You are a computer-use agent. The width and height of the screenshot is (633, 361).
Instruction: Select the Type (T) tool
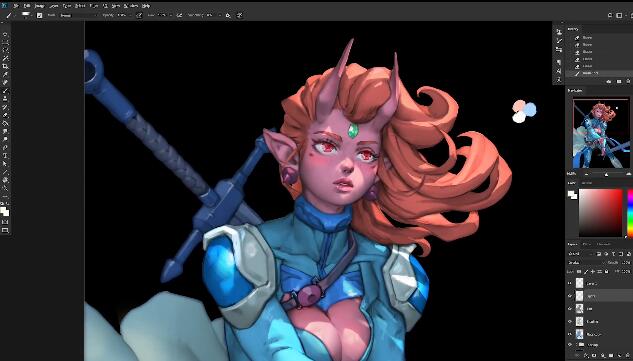click(5, 155)
